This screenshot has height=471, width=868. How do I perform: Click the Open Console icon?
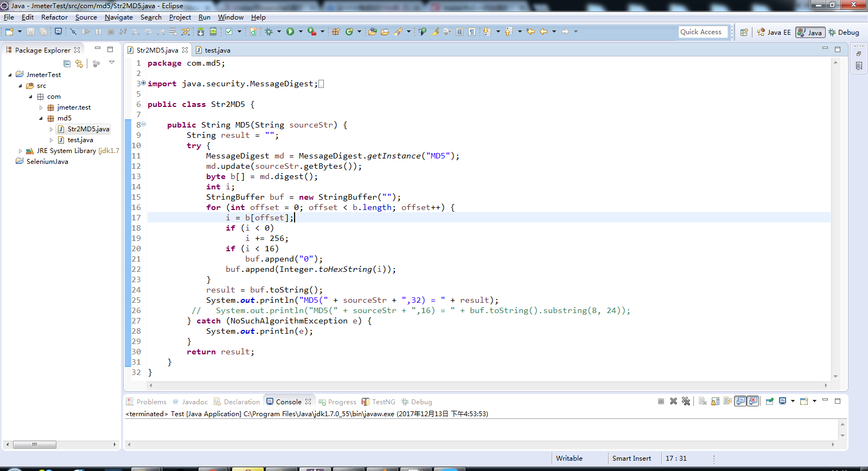[804, 401]
